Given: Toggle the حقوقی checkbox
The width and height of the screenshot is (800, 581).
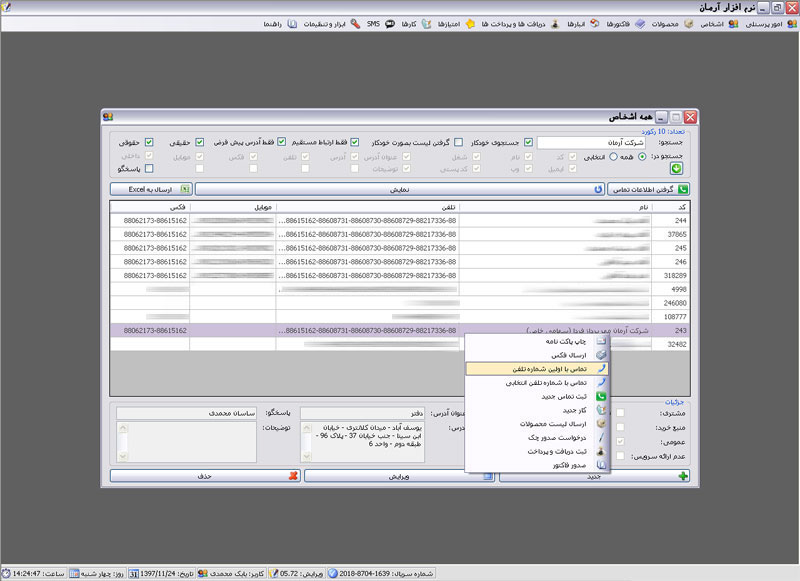Looking at the screenshot, I should 149,142.
